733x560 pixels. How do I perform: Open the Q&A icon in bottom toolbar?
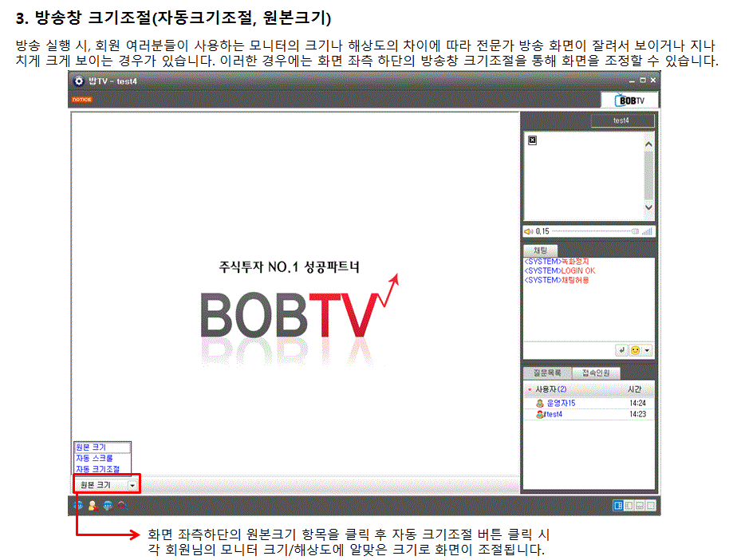(123, 505)
